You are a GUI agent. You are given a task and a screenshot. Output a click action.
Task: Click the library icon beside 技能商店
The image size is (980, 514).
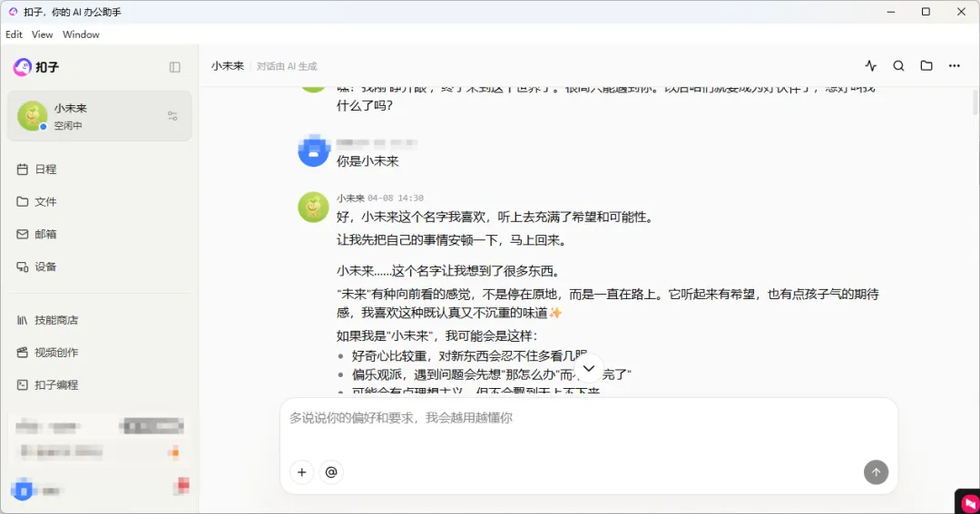tap(23, 320)
